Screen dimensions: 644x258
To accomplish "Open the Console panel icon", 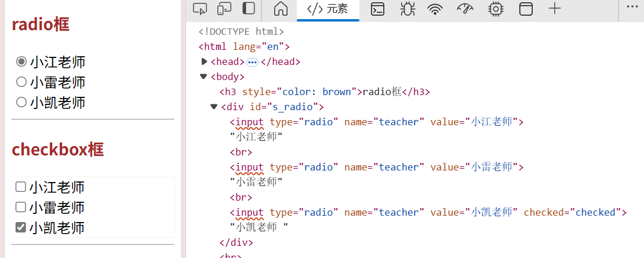I will coord(377,9).
